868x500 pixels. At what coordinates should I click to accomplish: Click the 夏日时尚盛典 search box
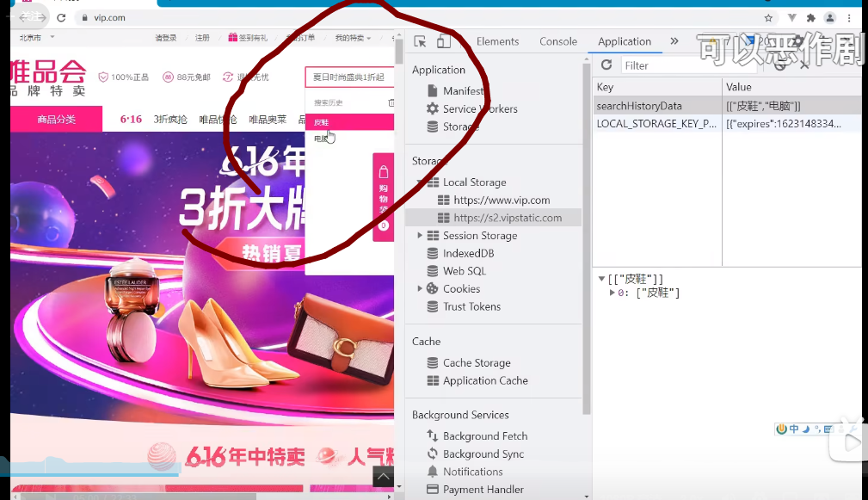coord(349,77)
